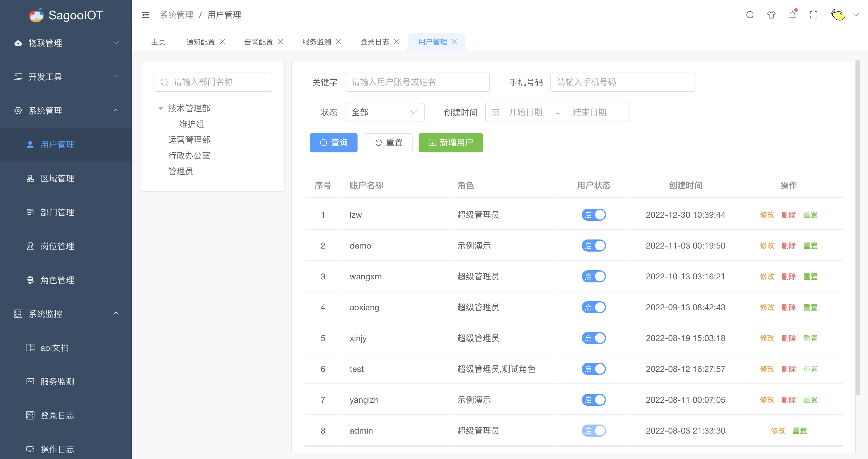
Task: Click the t-shirt theme settings icon
Action: 771,15
